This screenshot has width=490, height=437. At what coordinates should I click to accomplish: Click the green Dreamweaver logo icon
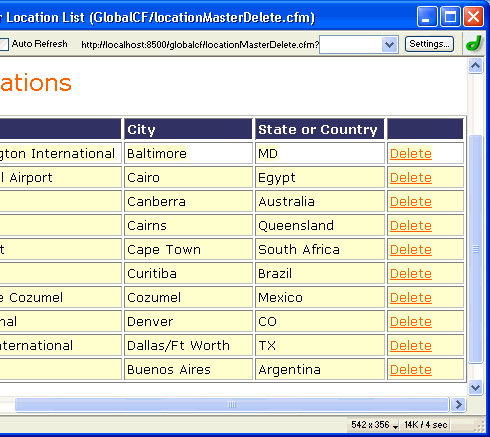coord(474,43)
